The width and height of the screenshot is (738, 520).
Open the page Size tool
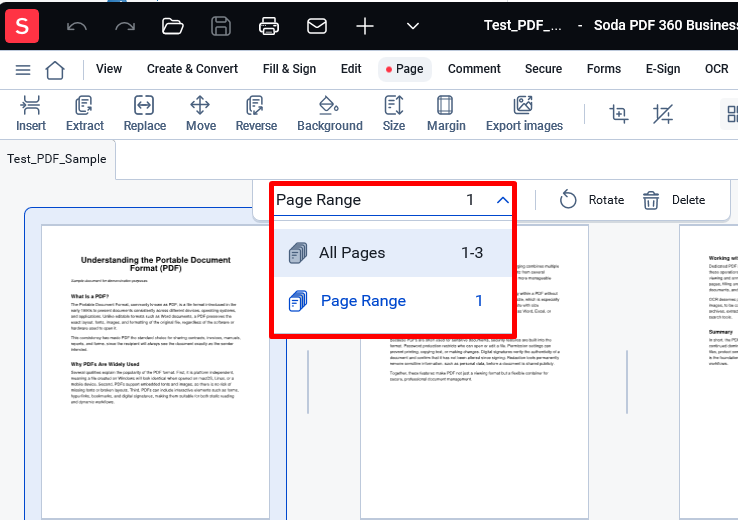point(394,113)
